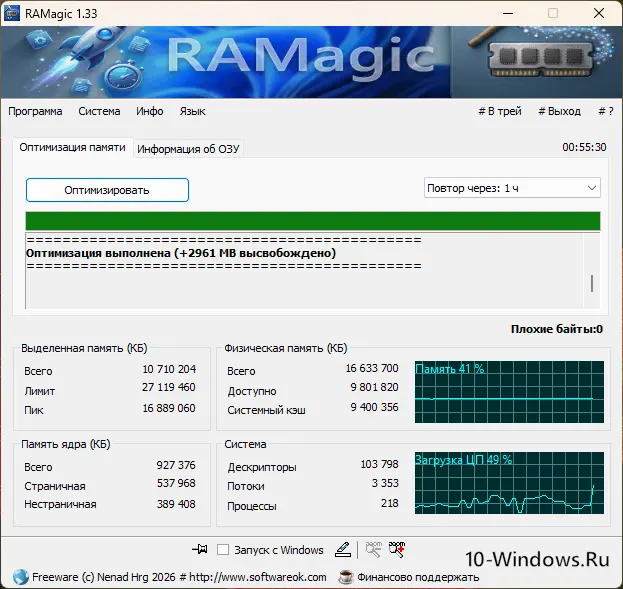Click the Системный кэш value 9 400 356
The image size is (623, 589).
point(374,407)
